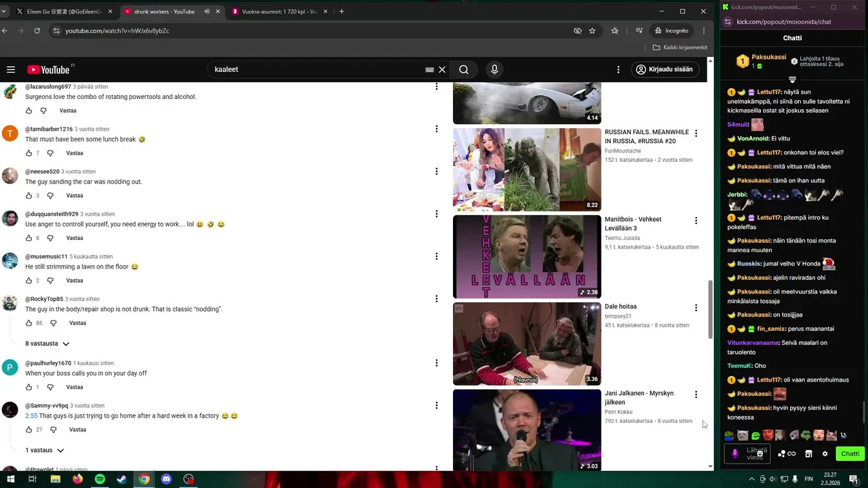
Task: Open the media control icon in Chrome toolbar
Action: click(639, 30)
